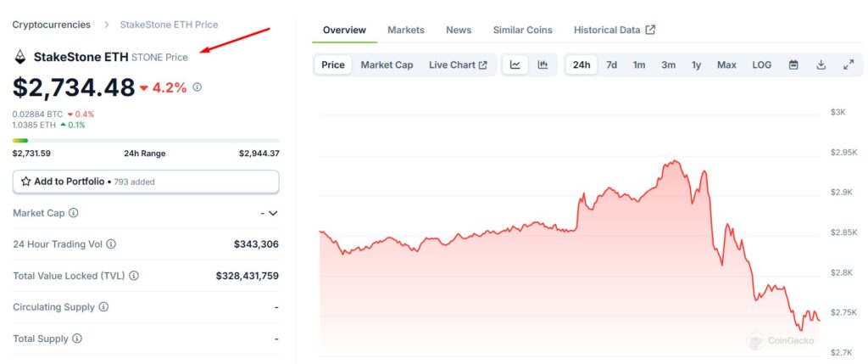Open the calendar date range picker

coord(793,64)
